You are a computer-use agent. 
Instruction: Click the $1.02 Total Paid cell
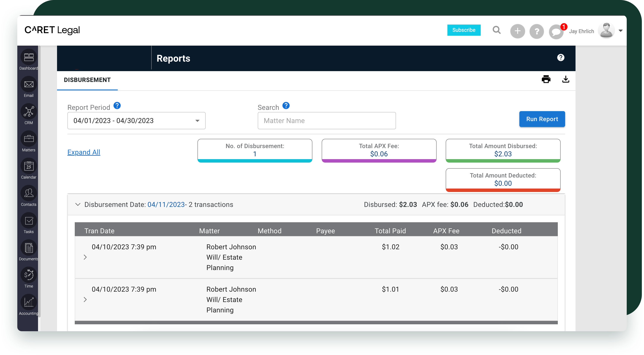(x=391, y=247)
